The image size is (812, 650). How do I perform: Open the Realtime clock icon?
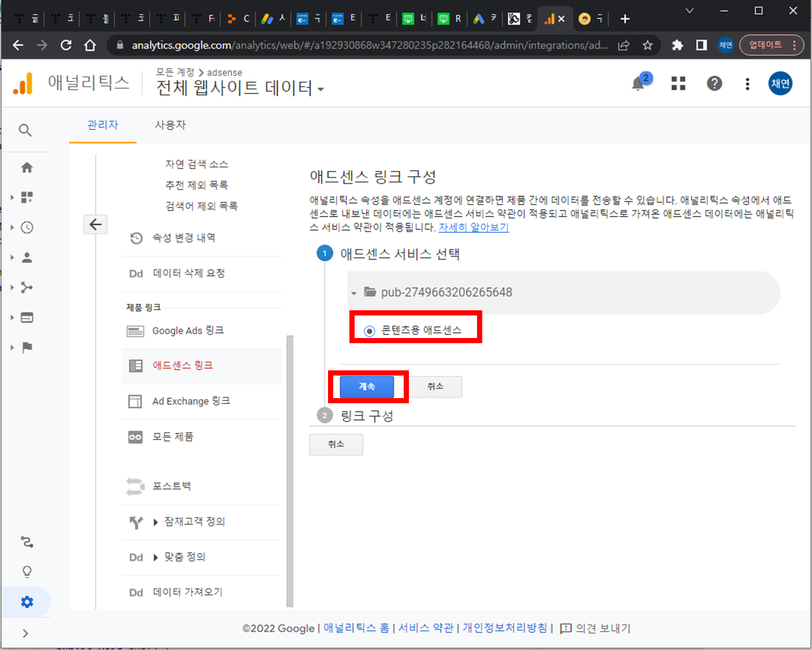[x=27, y=228]
